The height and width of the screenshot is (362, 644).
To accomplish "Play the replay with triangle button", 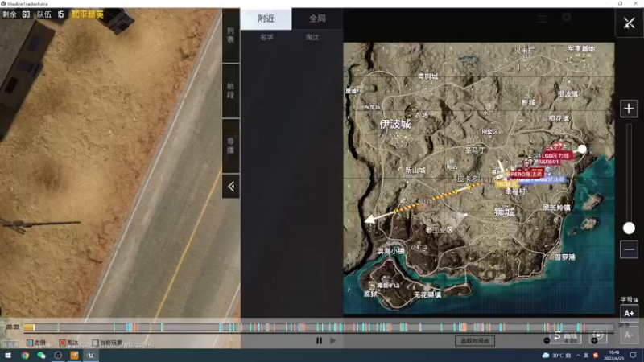I will [x=333, y=340].
